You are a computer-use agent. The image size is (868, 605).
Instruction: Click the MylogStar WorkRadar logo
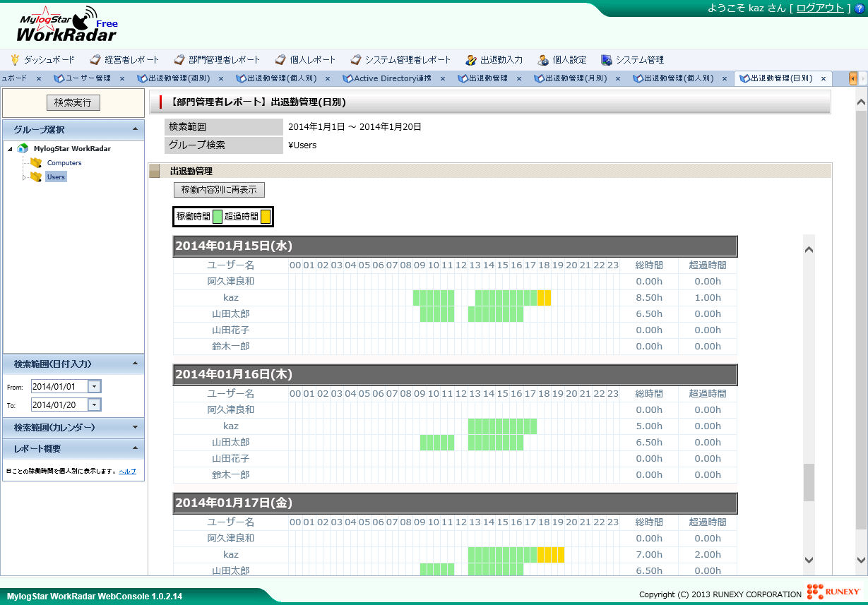click(x=68, y=25)
